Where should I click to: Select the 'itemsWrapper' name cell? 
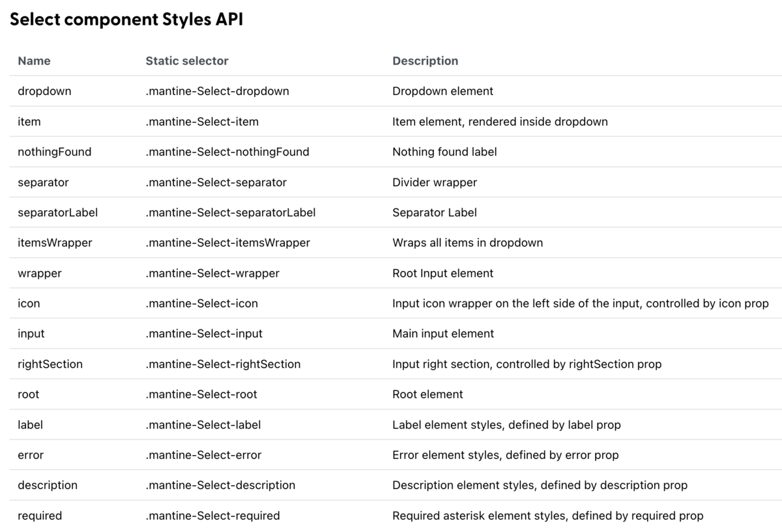pyautogui.click(x=55, y=243)
